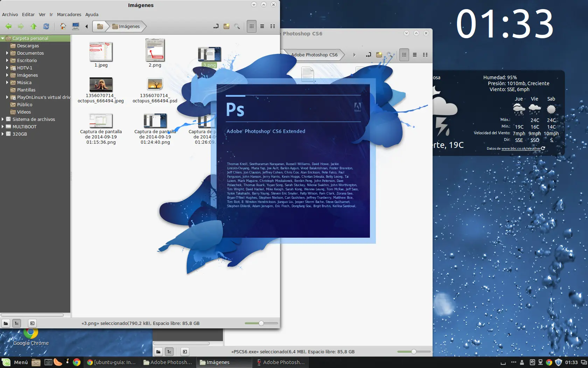Screen dimensions: 588x368
Task: Hide the sidebar in Imágenes window
Action: coord(32,323)
